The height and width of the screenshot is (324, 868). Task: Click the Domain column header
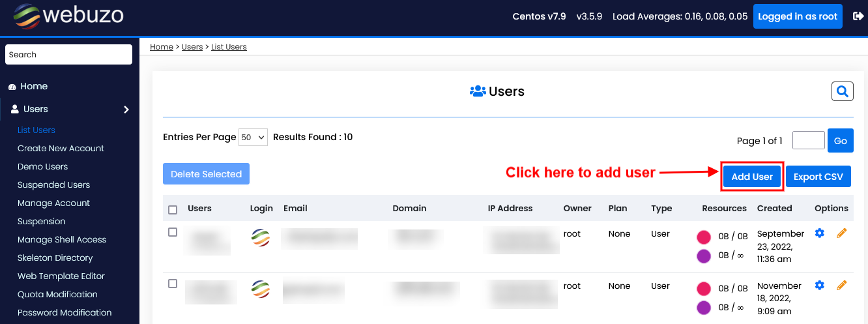click(x=409, y=209)
